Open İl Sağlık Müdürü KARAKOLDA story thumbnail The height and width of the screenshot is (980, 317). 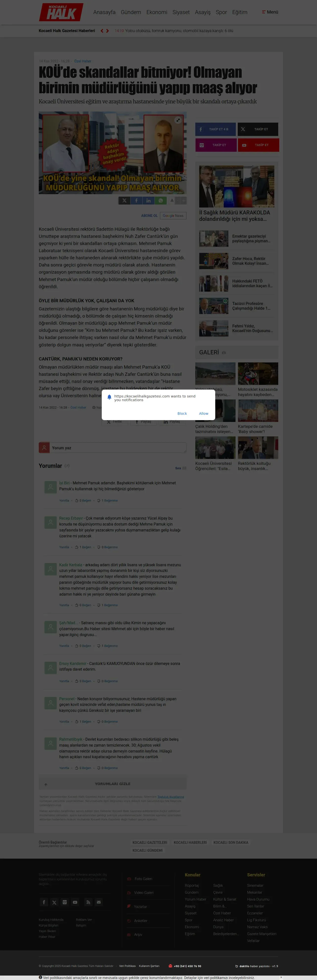[237, 187]
